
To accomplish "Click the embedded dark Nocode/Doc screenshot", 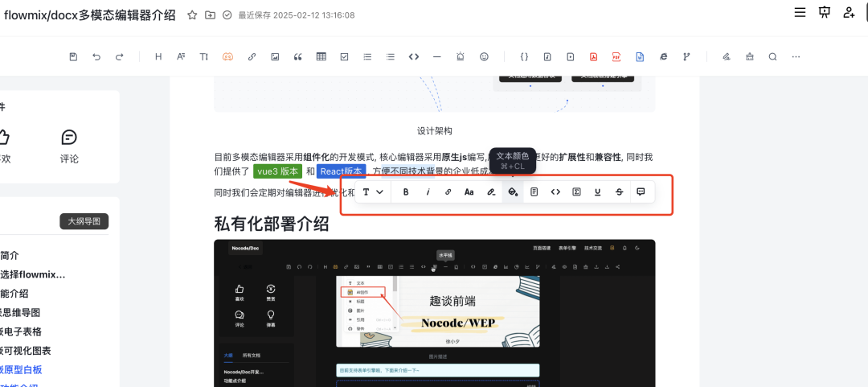I will pyautogui.click(x=435, y=313).
